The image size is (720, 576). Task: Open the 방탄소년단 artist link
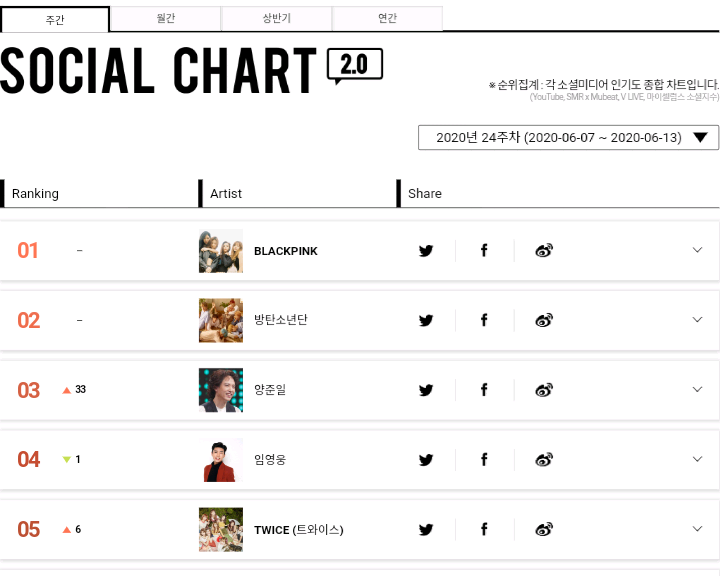tap(281, 320)
